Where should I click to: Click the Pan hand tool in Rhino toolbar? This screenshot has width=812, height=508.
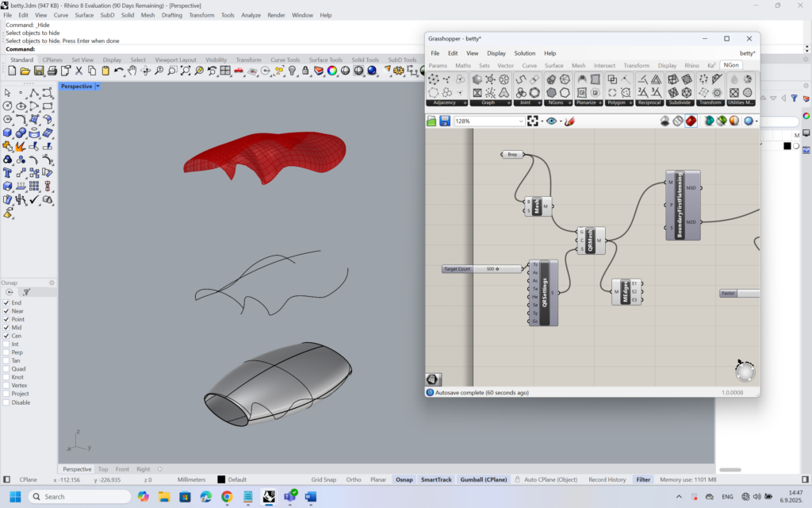pyautogui.click(x=132, y=71)
